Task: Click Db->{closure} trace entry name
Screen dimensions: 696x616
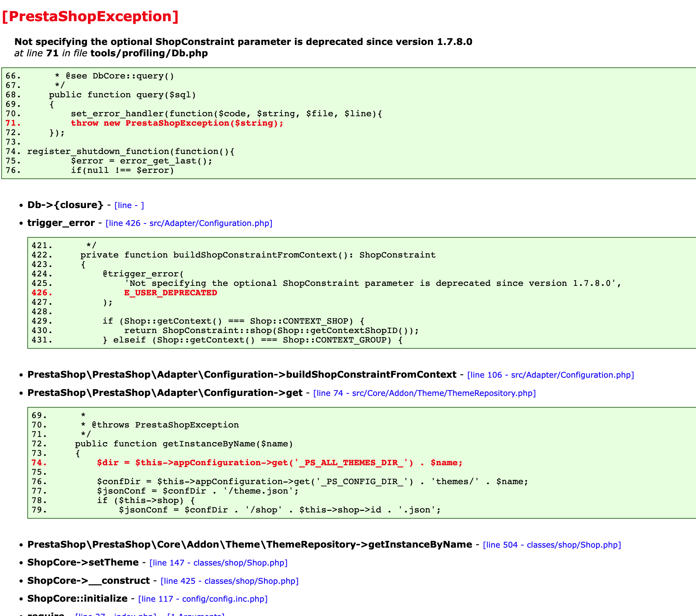Action: pos(65,205)
